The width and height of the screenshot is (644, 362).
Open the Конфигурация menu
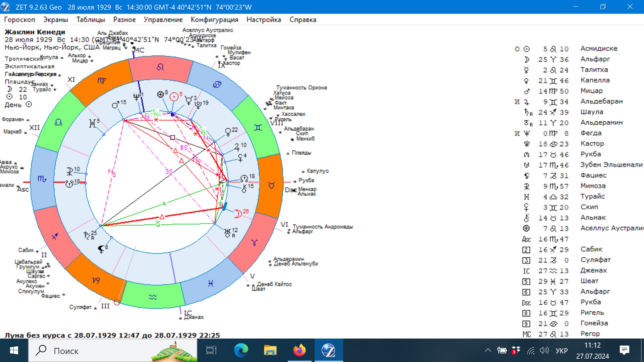214,19
